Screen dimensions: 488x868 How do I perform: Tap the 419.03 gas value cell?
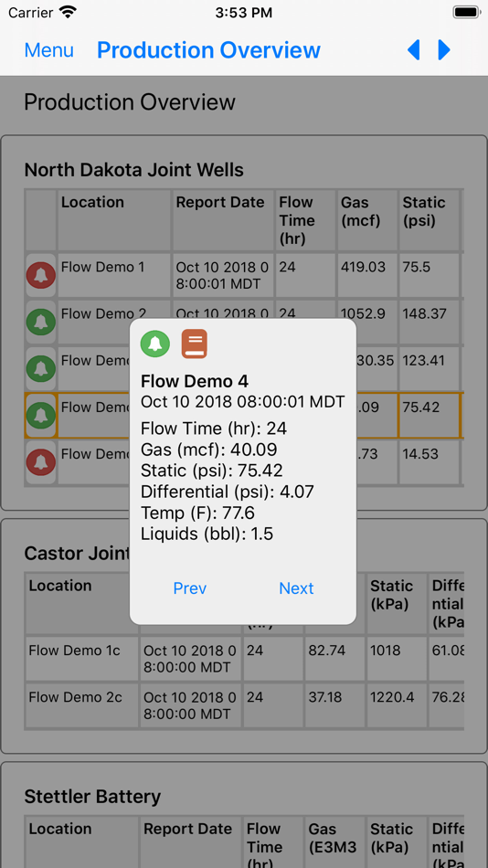point(366,275)
